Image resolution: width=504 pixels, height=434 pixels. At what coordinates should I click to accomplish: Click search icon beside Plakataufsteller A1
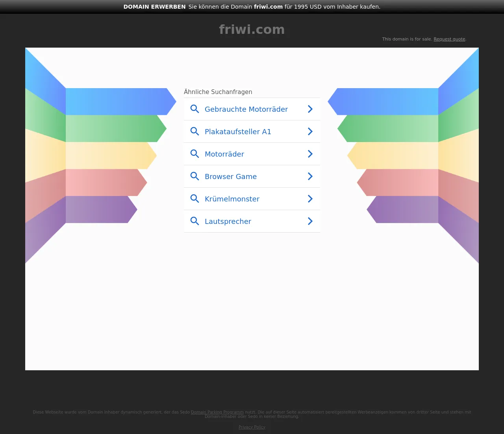point(195,131)
